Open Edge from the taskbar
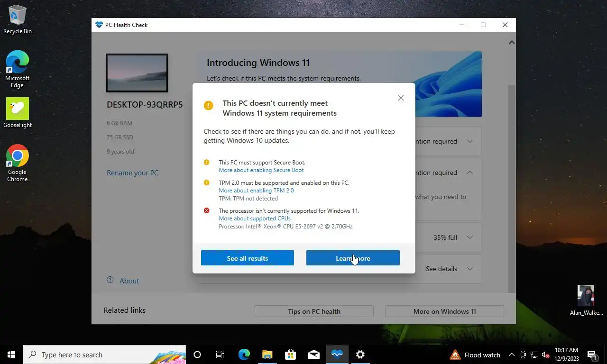The image size is (607, 364). coord(244,355)
